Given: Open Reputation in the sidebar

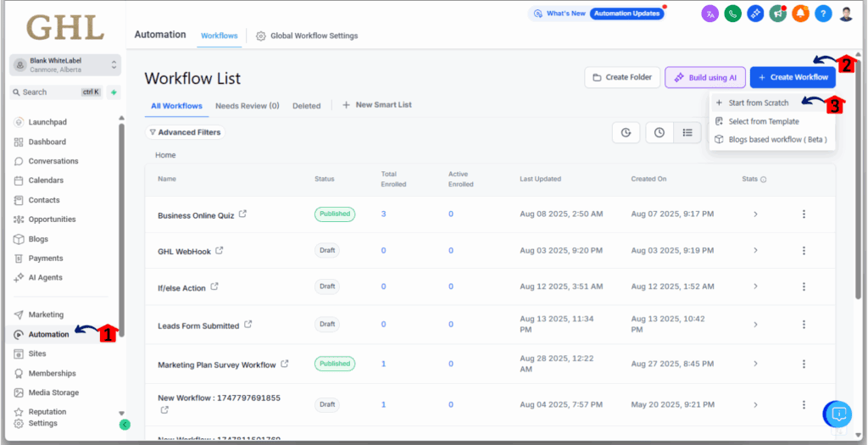Looking at the screenshot, I should pos(41,412).
